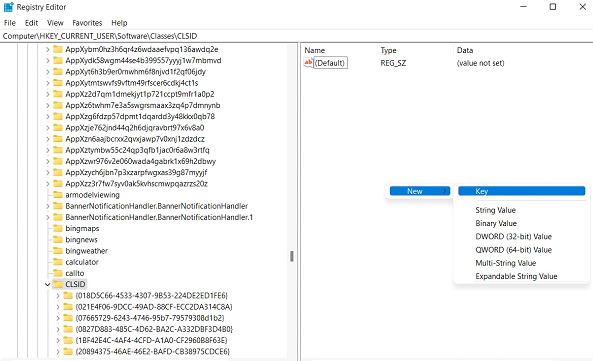Click folder icon of {1BF42E4C-4AF4-4CFD-A1A0-CF2960B8F63E}
The width and height of the screenshot is (593, 361).
pos(68,340)
